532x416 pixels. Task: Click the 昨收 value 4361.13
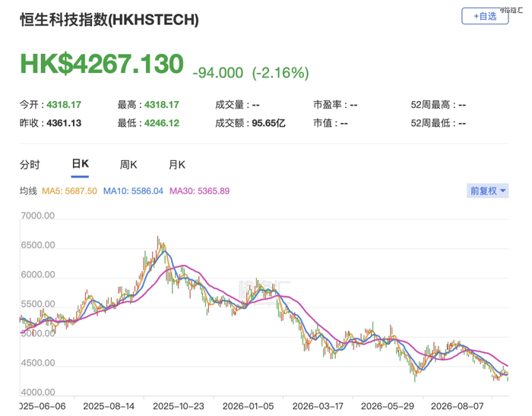click(x=64, y=123)
